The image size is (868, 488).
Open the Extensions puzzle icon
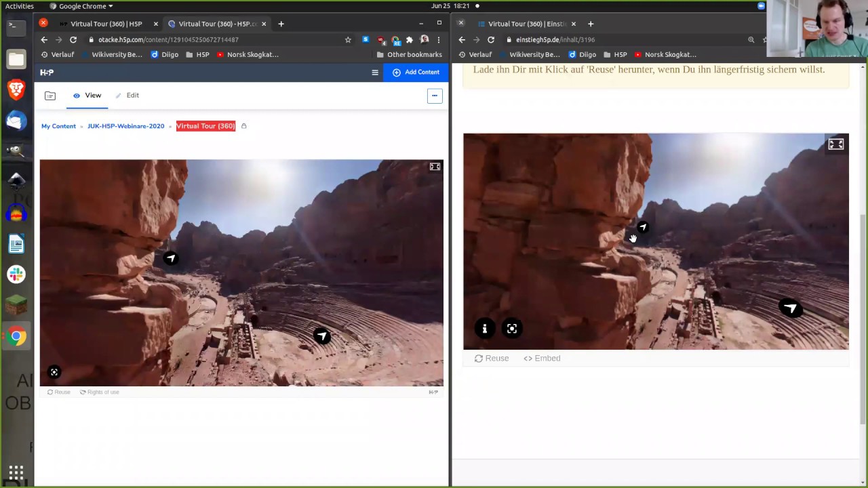click(x=410, y=40)
